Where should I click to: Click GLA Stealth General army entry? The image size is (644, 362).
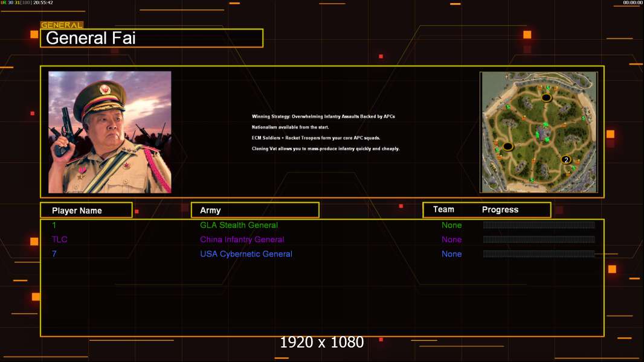click(239, 225)
